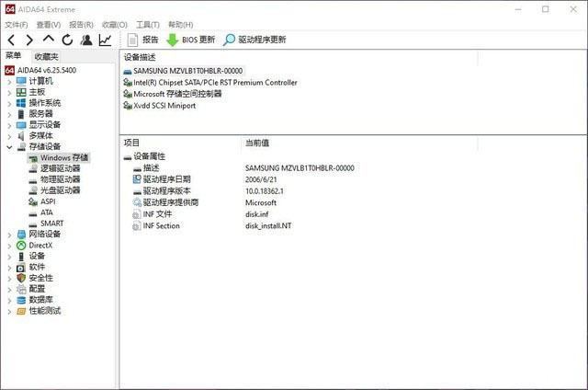The width and height of the screenshot is (588, 390).
Task: Click the 显示设备 display icon
Action: click(21, 125)
